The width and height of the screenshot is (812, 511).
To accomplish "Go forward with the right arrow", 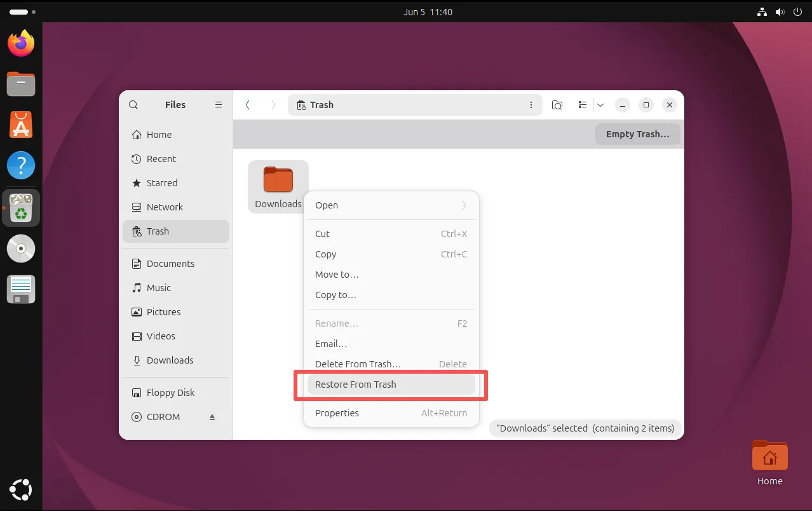I will point(273,105).
